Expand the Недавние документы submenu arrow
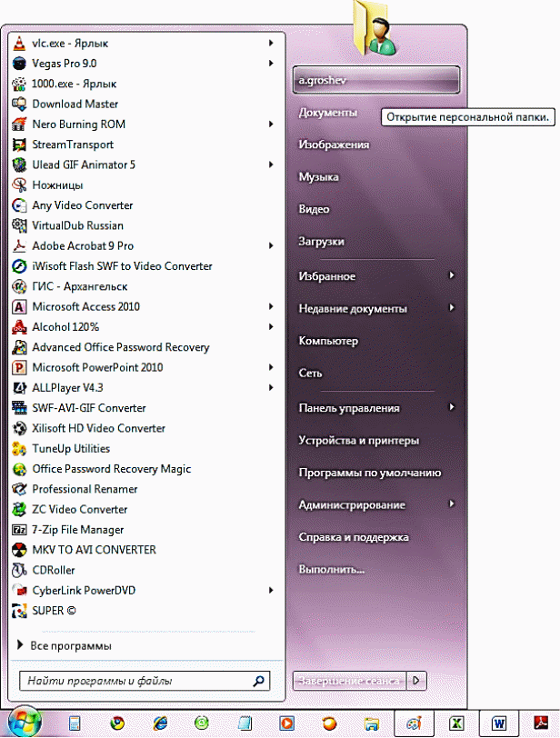This screenshot has width=560, height=738. coord(452,308)
